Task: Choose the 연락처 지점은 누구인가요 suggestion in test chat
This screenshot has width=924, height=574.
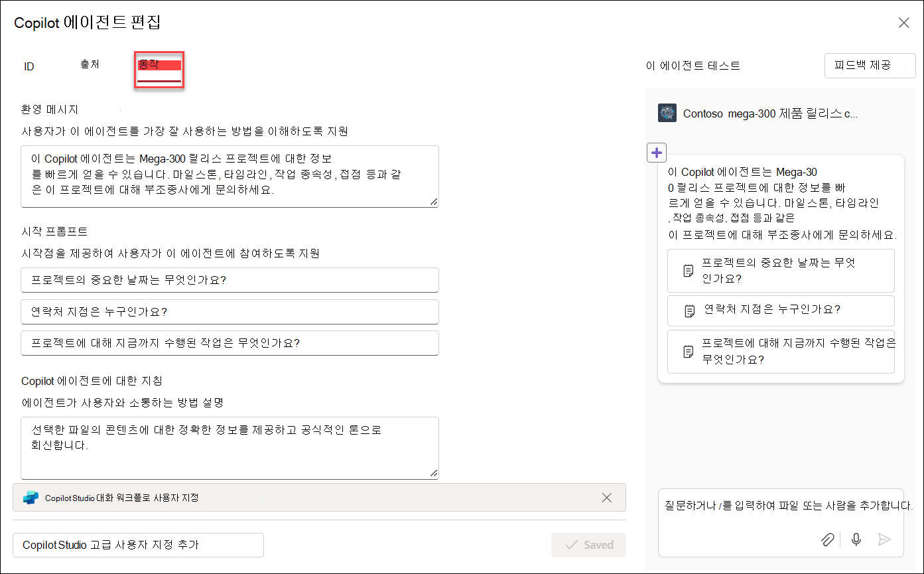Action: click(781, 310)
